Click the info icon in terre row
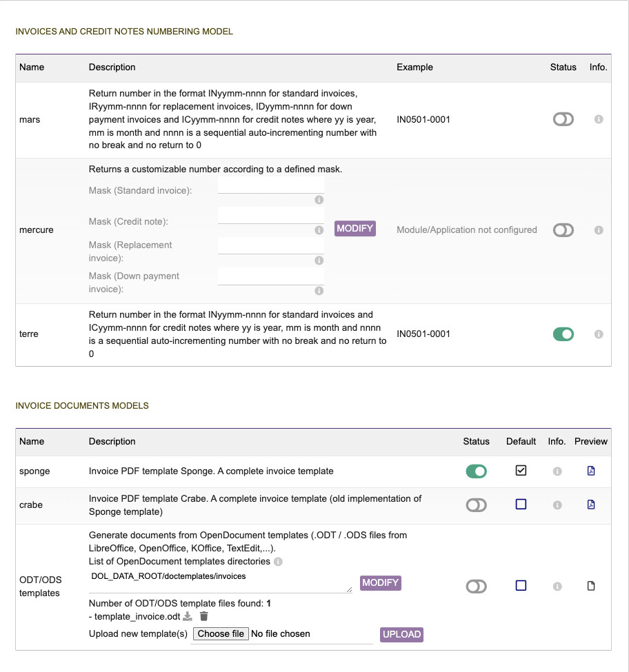This screenshot has width=629, height=672. pyautogui.click(x=599, y=334)
